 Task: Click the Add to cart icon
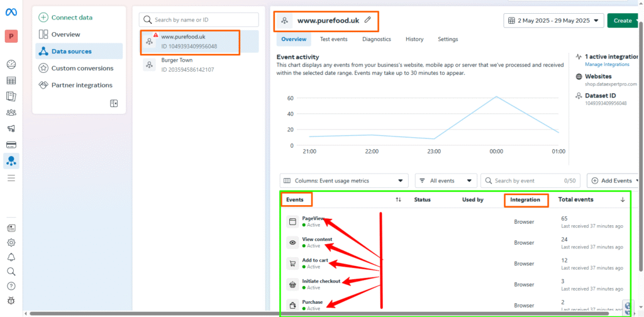click(x=292, y=264)
